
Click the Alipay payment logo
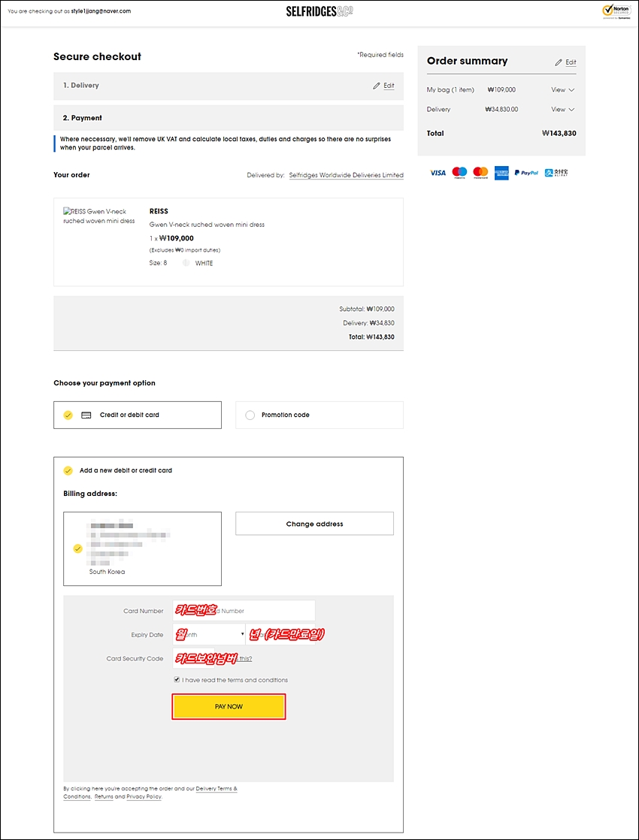point(556,173)
